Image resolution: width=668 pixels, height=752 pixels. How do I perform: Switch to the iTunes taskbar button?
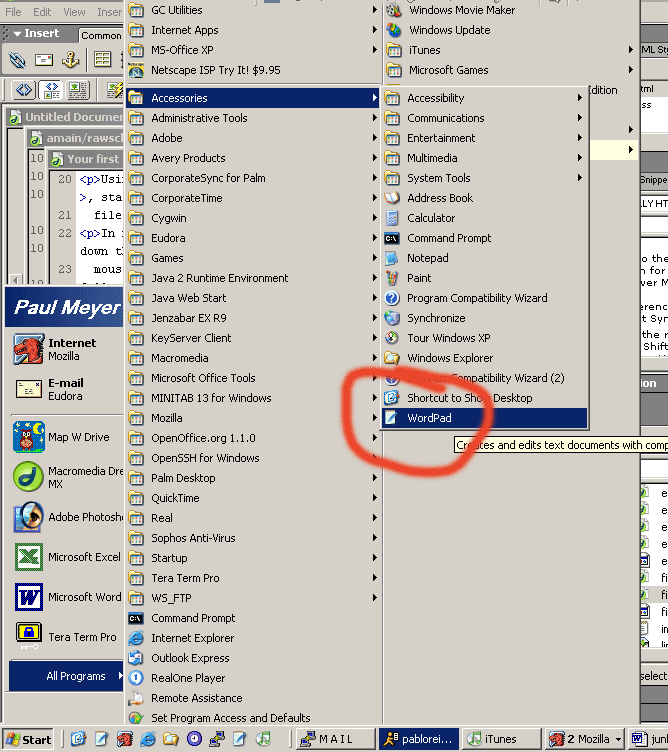[x=500, y=739]
